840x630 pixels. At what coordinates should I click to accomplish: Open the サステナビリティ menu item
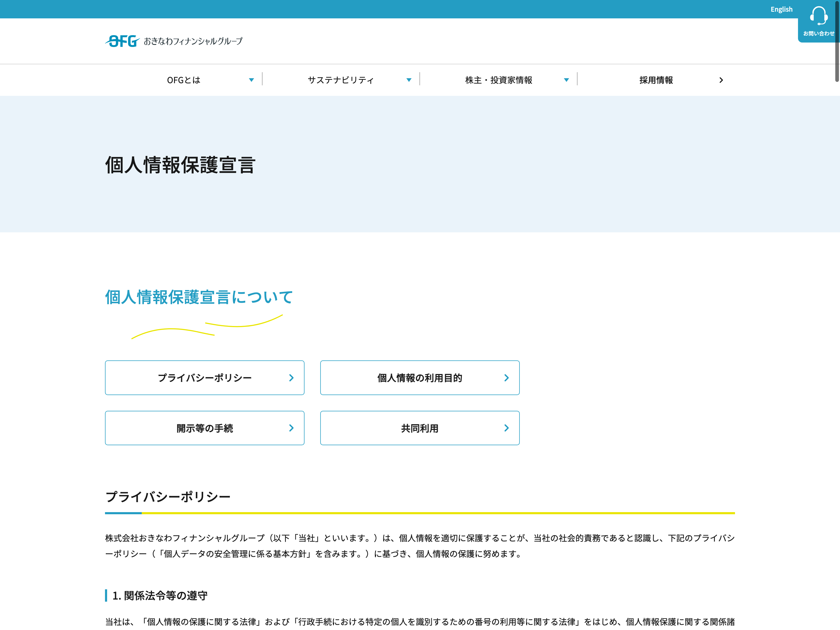point(341,80)
